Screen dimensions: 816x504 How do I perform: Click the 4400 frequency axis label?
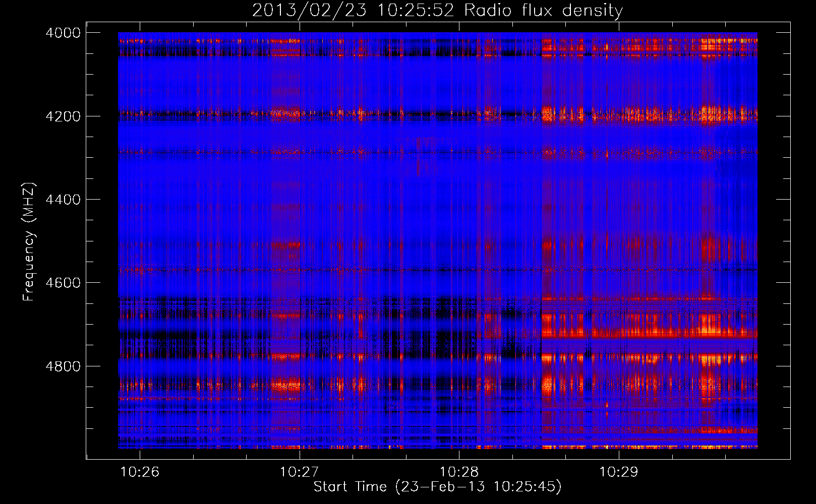coord(63,200)
